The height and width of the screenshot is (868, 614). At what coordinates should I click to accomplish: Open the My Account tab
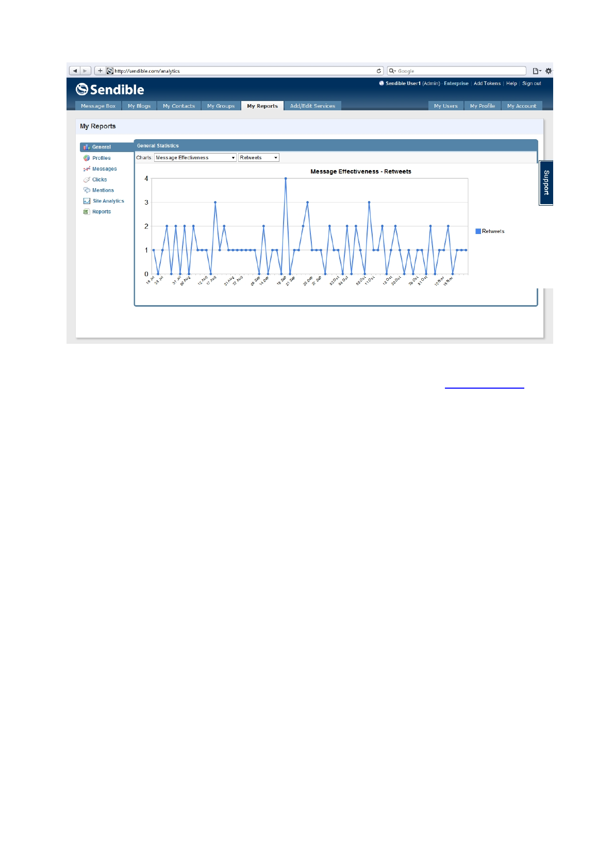522,106
